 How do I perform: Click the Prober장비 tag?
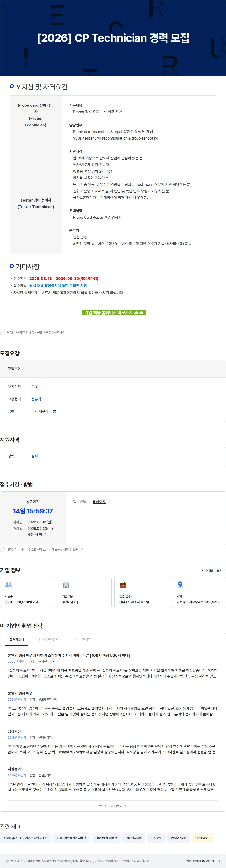178,838
